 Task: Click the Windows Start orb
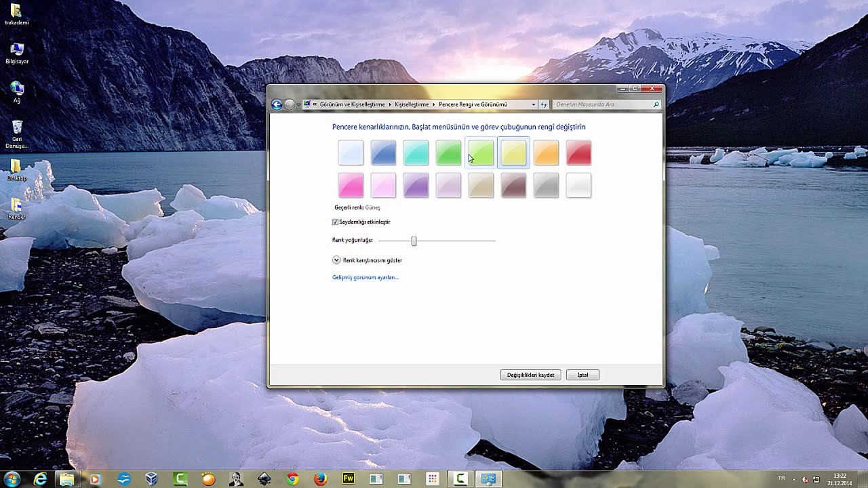pyautogui.click(x=14, y=478)
